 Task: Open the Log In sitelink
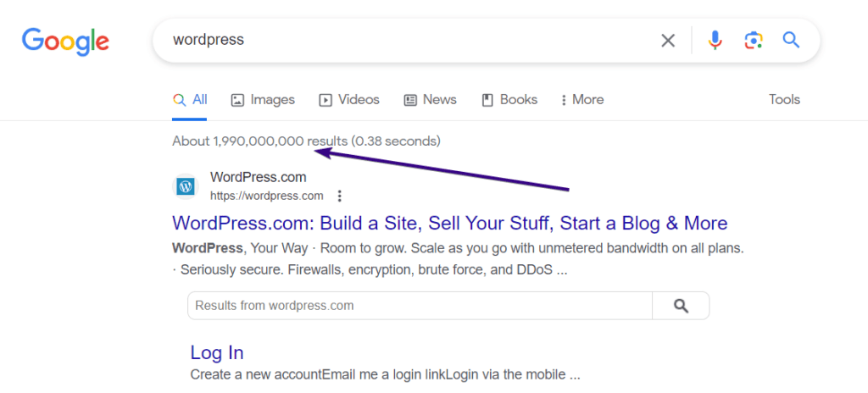click(217, 352)
